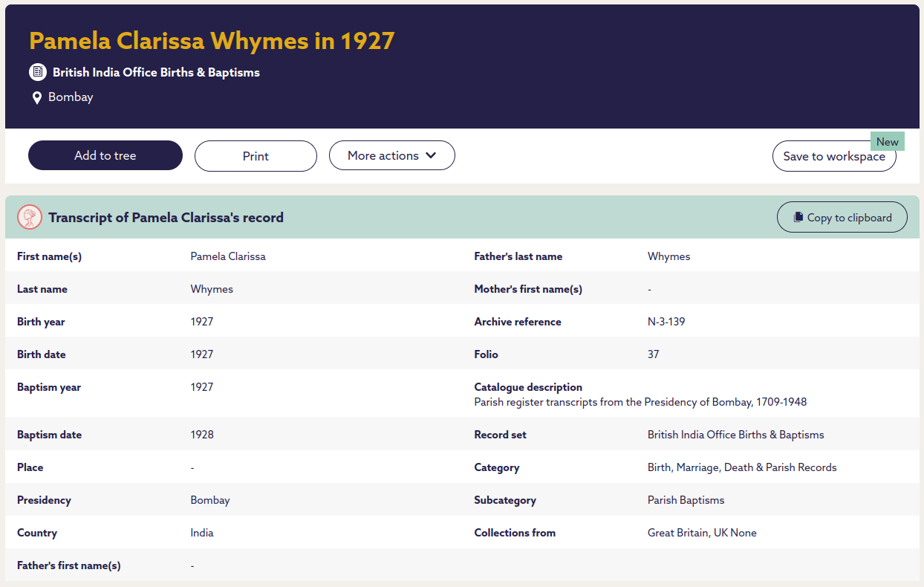The height and width of the screenshot is (587, 924).
Task: Click the Pamela Clarissa Whymes title
Action: click(212, 41)
